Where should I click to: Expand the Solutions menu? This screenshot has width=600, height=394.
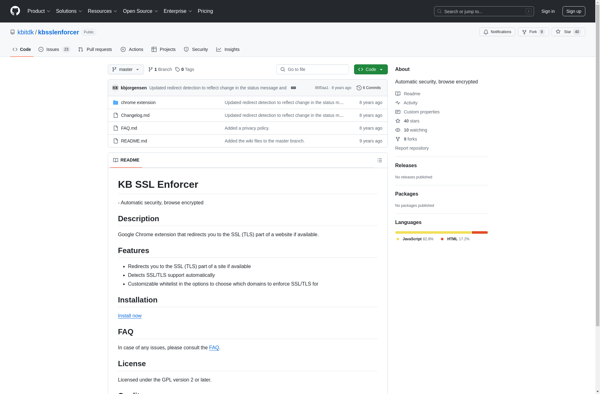click(x=69, y=11)
